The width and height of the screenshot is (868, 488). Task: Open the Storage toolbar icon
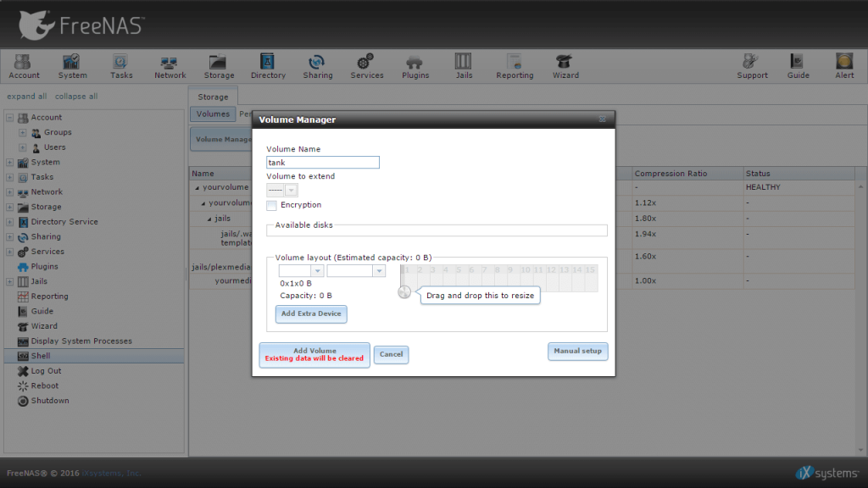click(219, 66)
